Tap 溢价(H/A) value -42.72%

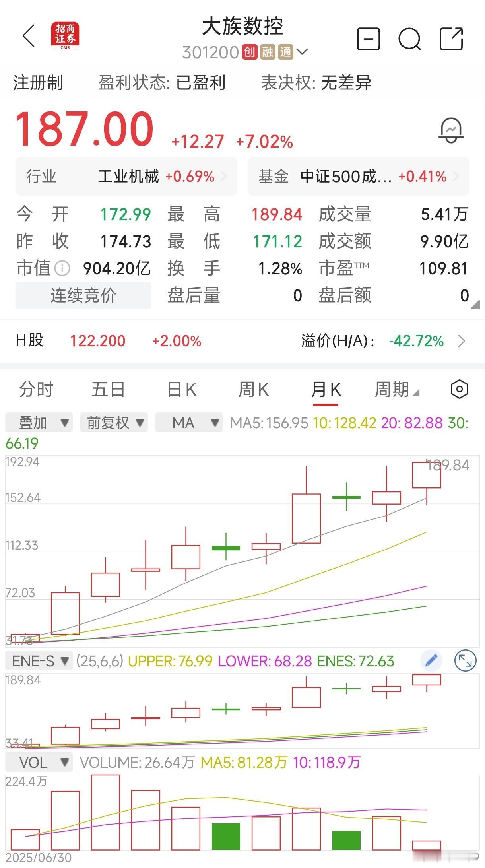[x=416, y=341]
